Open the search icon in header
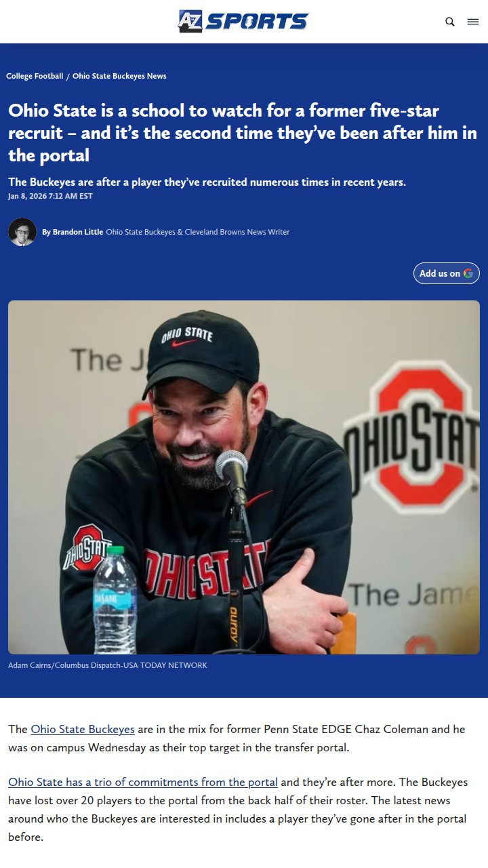 tap(450, 22)
